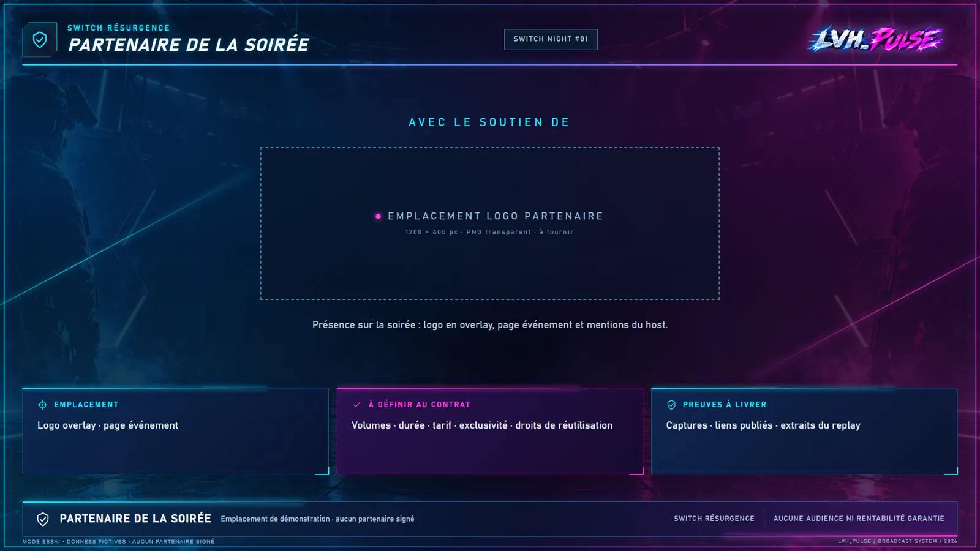This screenshot has height=551, width=980.
Task: Click the shield icon beside PREUVES À LIVRER
Action: click(671, 405)
